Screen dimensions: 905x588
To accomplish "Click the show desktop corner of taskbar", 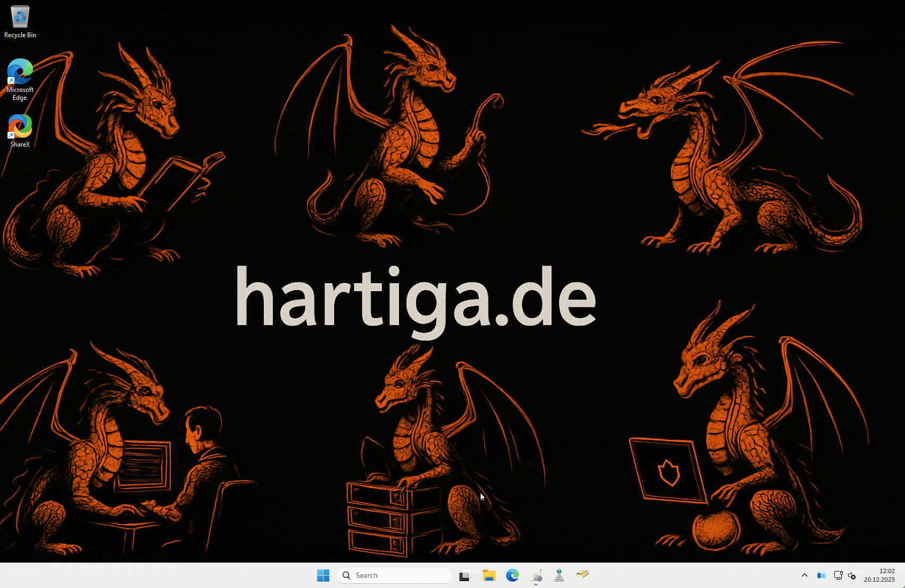I will point(903,575).
